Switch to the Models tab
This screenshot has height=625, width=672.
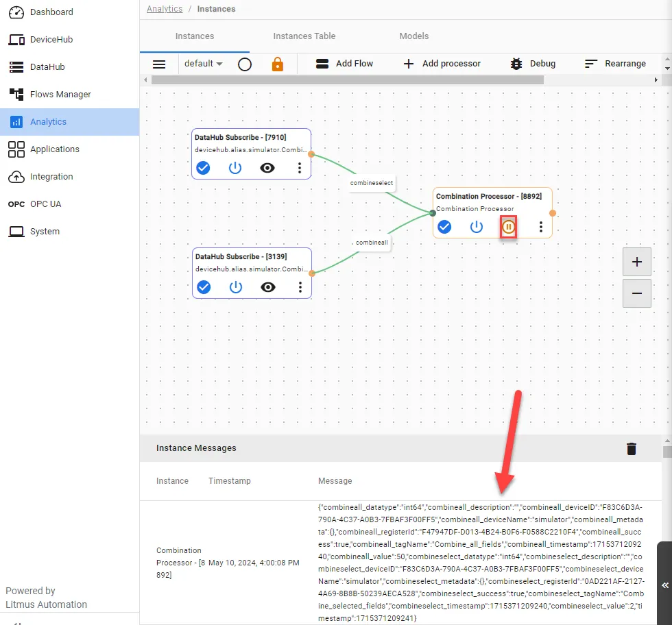pos(414,36)
